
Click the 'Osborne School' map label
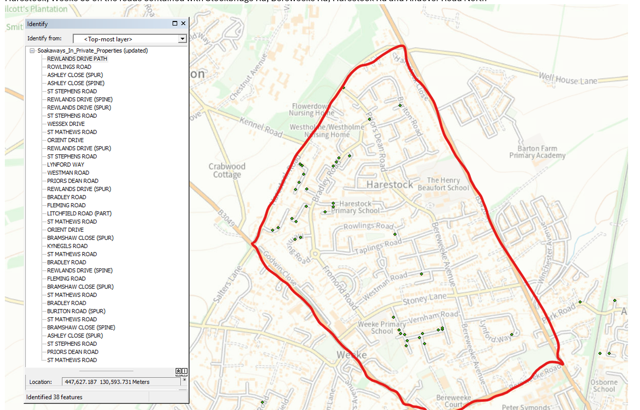pyautogui.click(x=604, y=386)
